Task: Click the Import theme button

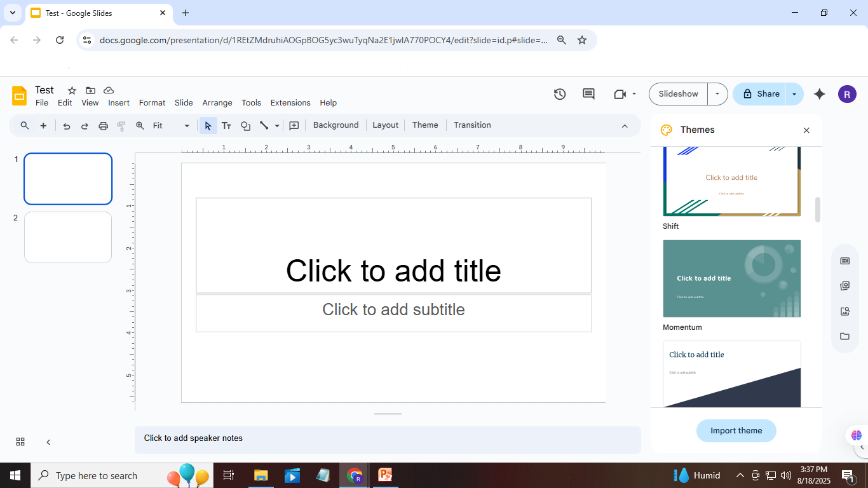Action: pos(736,431)
